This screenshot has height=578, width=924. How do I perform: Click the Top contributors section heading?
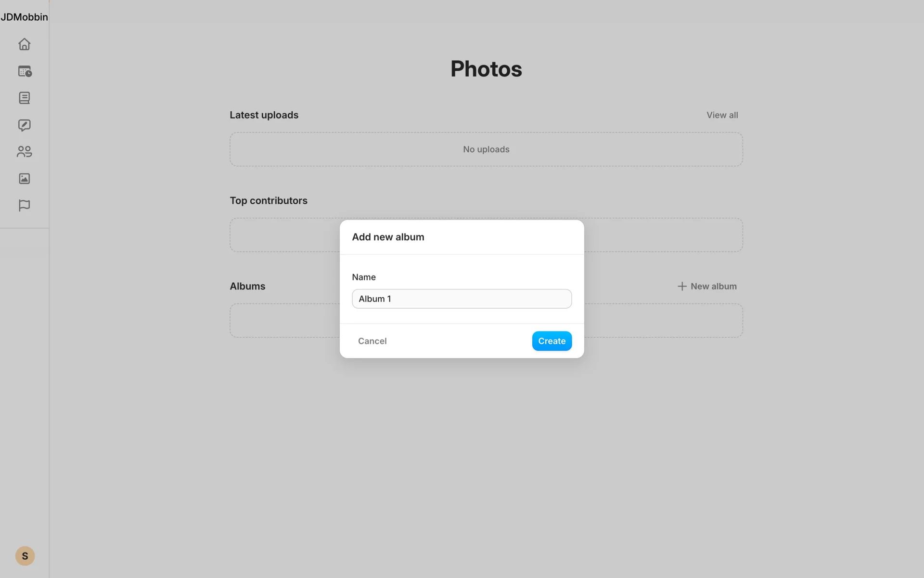click(268, 200)
